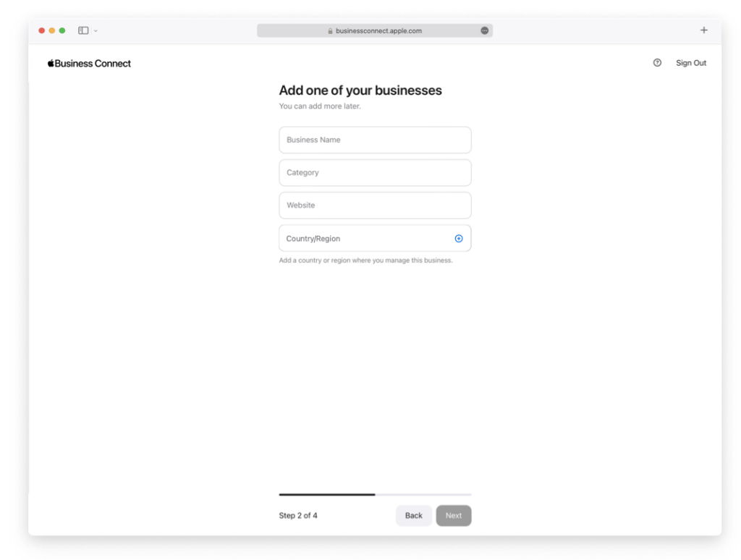The image size is (741, 560).
Task: Open a new tab with plus button
Action: point(703,30)
